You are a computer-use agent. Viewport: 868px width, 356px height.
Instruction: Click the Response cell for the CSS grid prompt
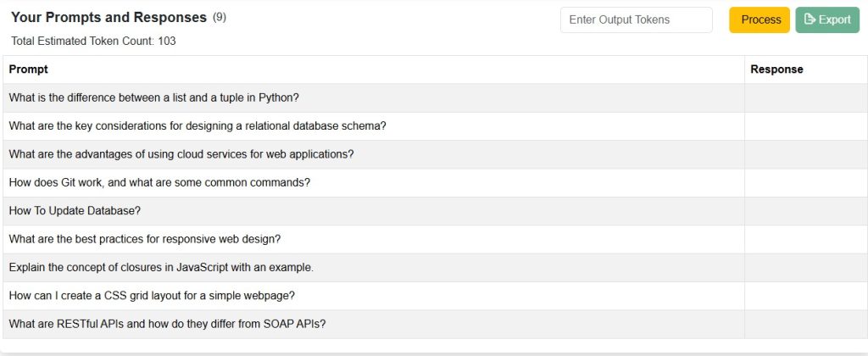(x=806, y=296)
